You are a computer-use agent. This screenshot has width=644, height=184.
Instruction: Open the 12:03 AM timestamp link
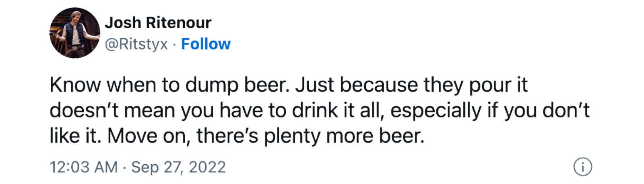pyautogui.click(x=84, y=167)
